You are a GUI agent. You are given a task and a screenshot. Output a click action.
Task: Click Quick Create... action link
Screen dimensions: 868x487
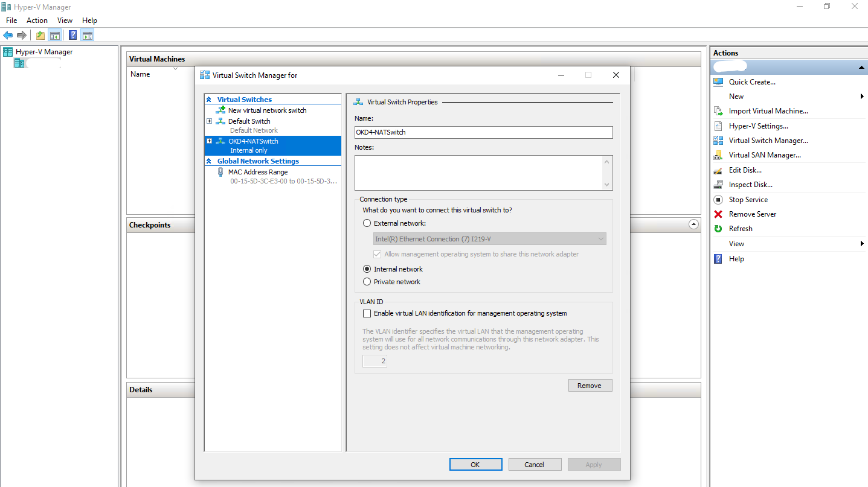click(x=752, y=82)
